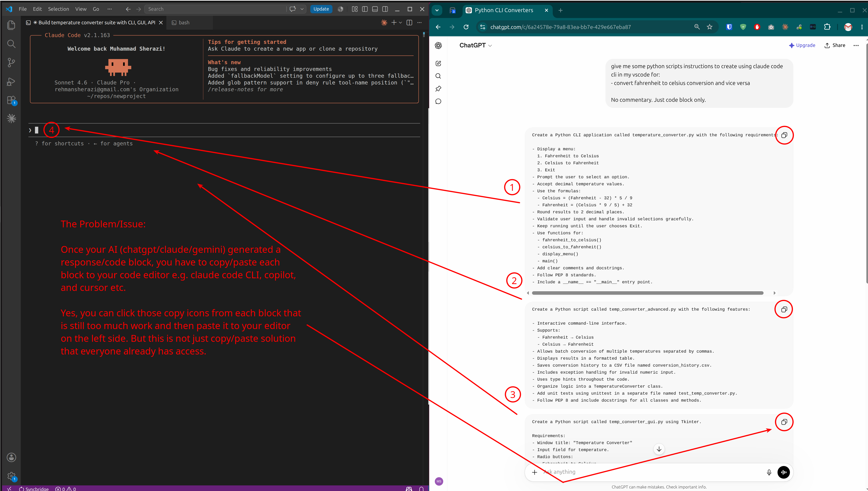Reload the ChatGPT page in Chrome
The image size is (868, 491).
[x=466, y=27]
